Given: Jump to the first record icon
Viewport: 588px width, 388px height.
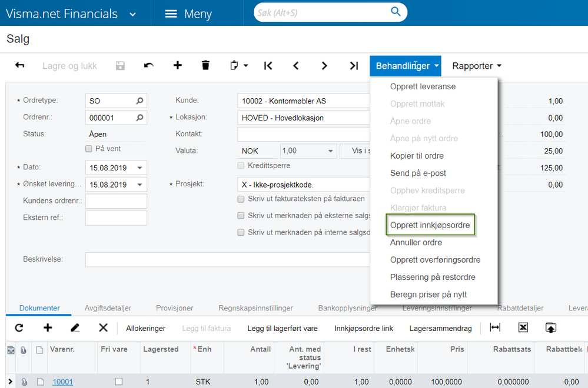Looking at the screenshot, I should [x=268, y=65].
